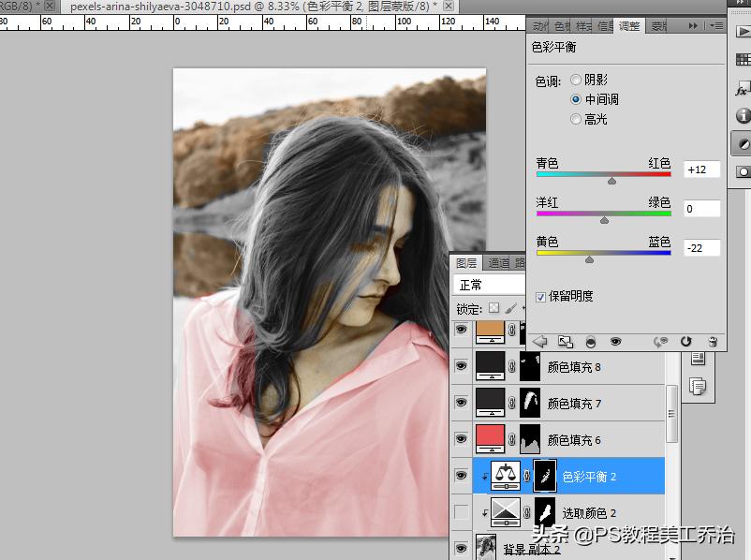
Task: Open the layer styles fx icon on right sidebar
Action: [742, 90]
